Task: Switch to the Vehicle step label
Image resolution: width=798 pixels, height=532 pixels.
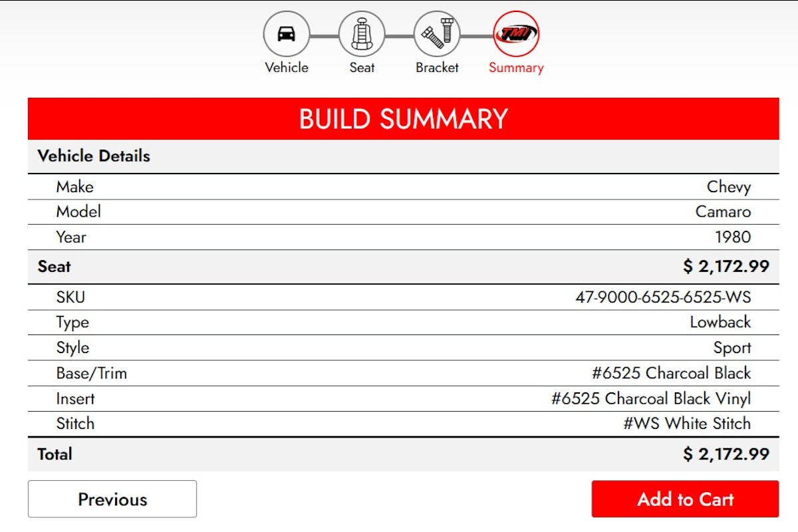Action: pyautogui.click(x=287, y=67)
